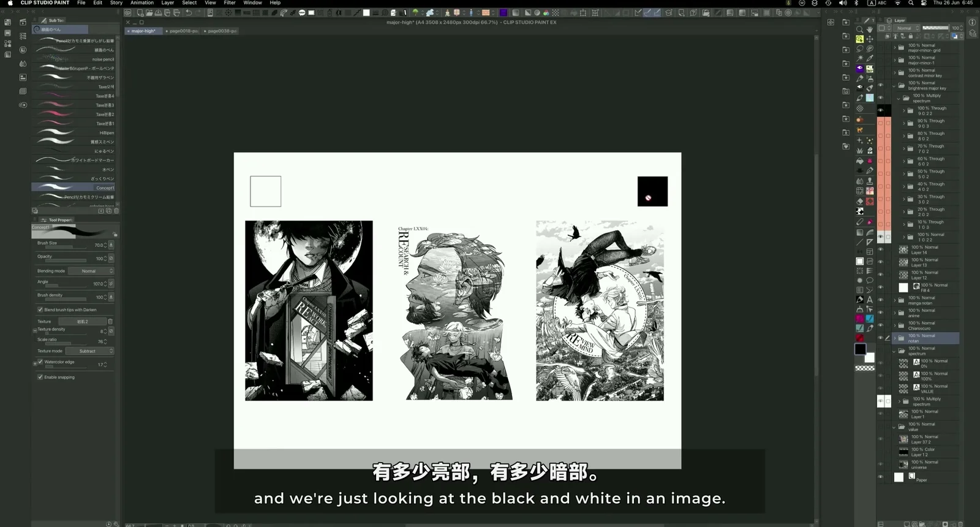Viewport: 980px width, 527px height.
Task: Click the undo arrow in command bar
Action: click(189, 12)
